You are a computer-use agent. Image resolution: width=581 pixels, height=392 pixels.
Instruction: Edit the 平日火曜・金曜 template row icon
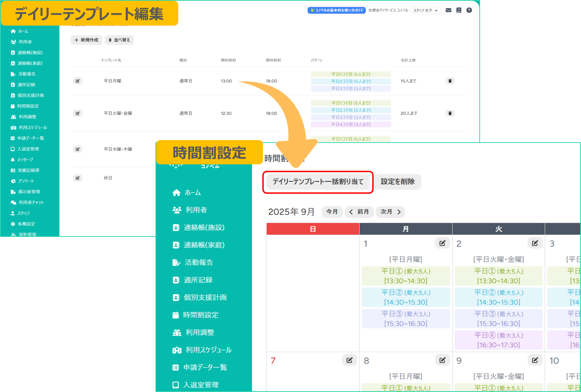77,113
